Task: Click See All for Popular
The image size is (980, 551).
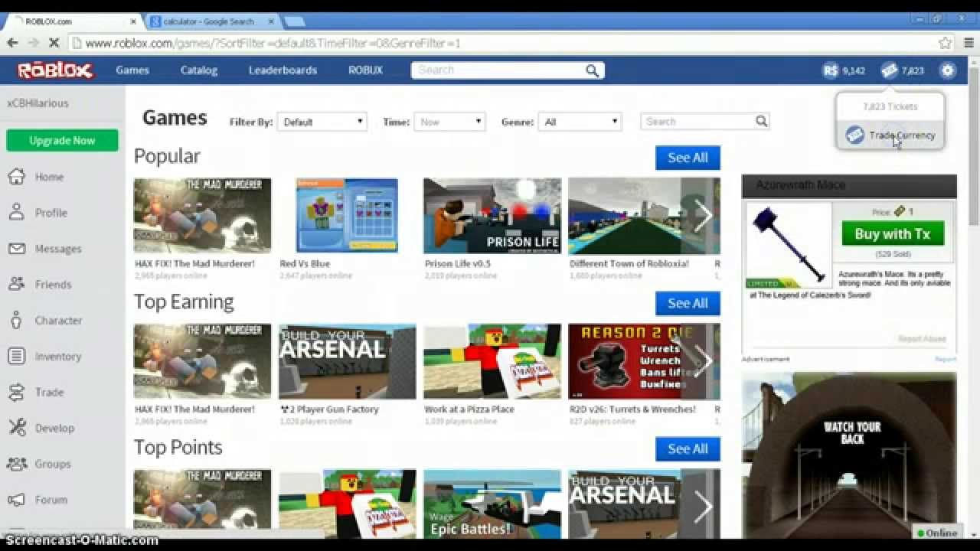Action: pyautogui.click(x=688, y=158)
